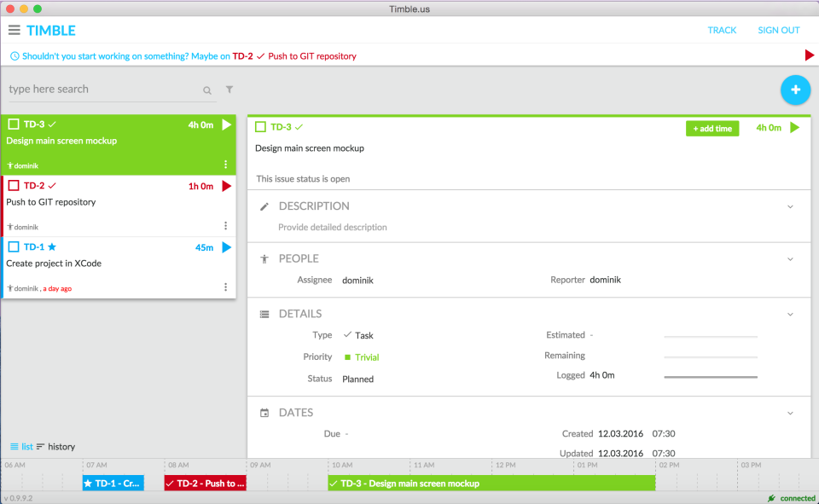The height and width of the screenshot is (504, 819).
Task: Click the v 0.9.9.2 version label
Action: 18,498
